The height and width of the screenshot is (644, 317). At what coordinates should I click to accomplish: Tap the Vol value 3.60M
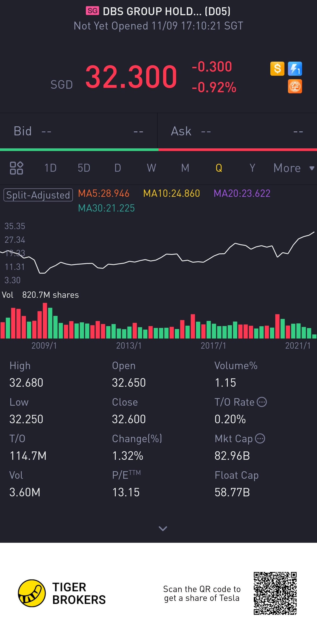25,492
